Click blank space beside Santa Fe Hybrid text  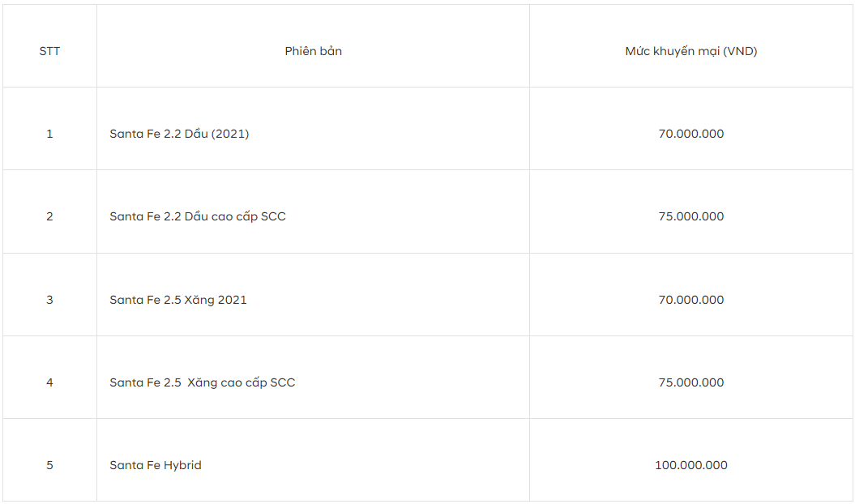coord(366,465)
